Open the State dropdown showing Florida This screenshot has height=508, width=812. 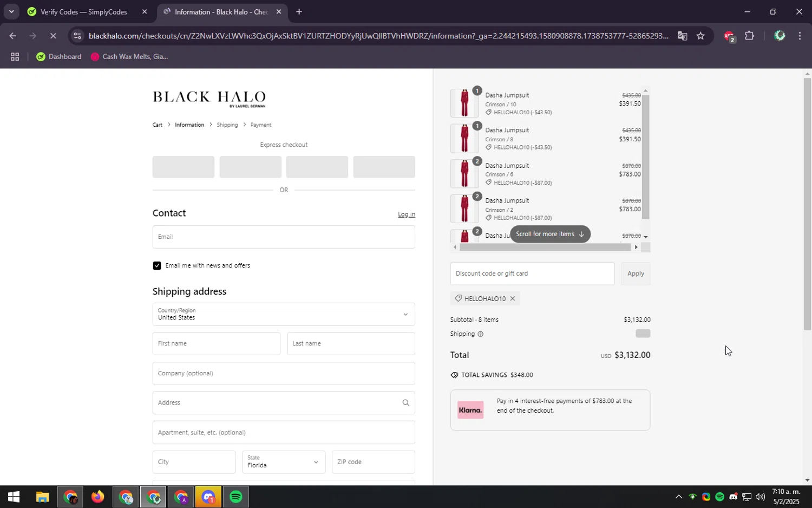click(x=284, y=462)
